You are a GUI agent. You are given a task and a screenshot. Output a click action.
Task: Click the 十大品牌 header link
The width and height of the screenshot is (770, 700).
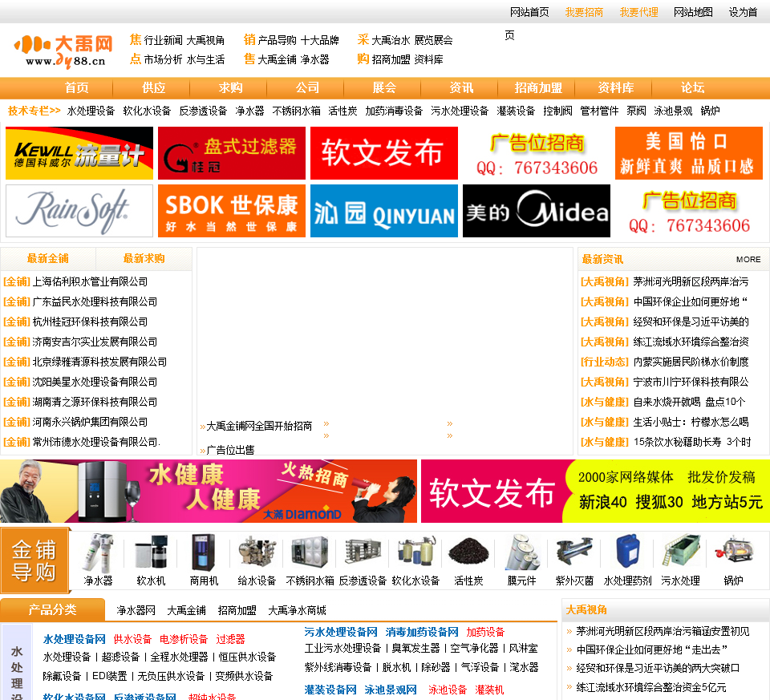[x=320, y=40]
